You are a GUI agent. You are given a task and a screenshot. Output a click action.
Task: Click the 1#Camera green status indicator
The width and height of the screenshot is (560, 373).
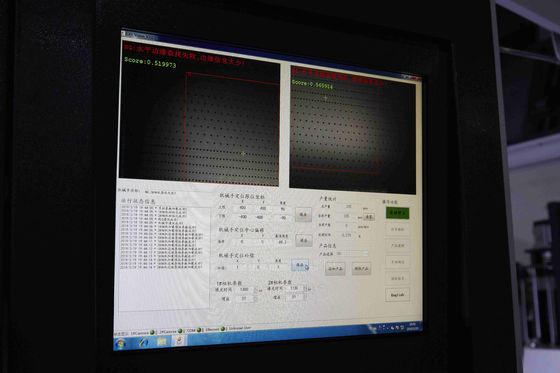pos(152,332)
